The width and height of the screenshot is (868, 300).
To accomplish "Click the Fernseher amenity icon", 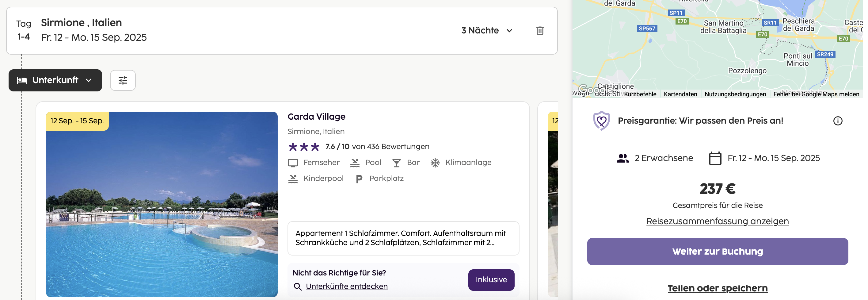I will tap(293, 163).
